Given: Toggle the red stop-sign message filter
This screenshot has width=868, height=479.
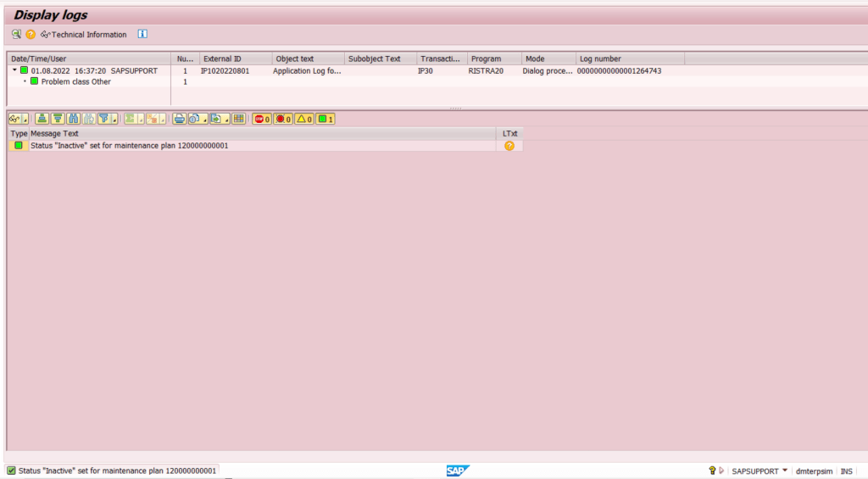Looking at the screenshot, I should point(262,119).
